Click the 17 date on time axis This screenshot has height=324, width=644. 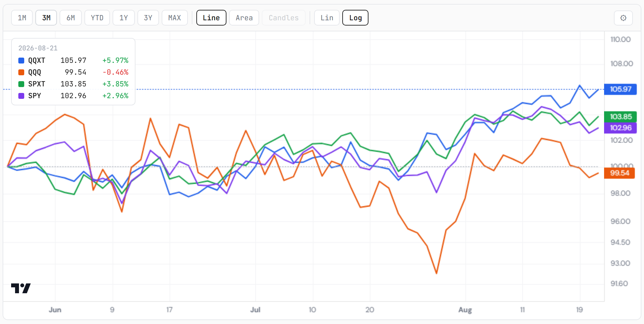[x=170, y=310]
